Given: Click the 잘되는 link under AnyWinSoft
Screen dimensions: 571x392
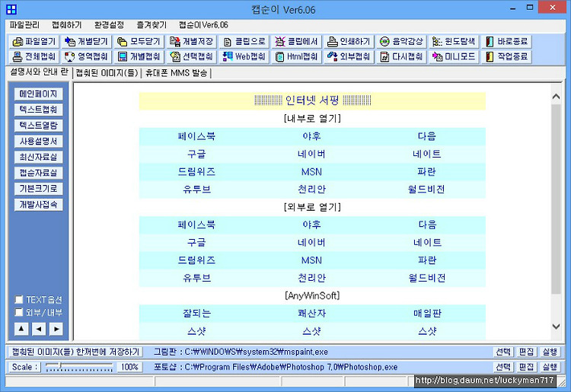Looking at the screenshot, I should tap(196, 314).
